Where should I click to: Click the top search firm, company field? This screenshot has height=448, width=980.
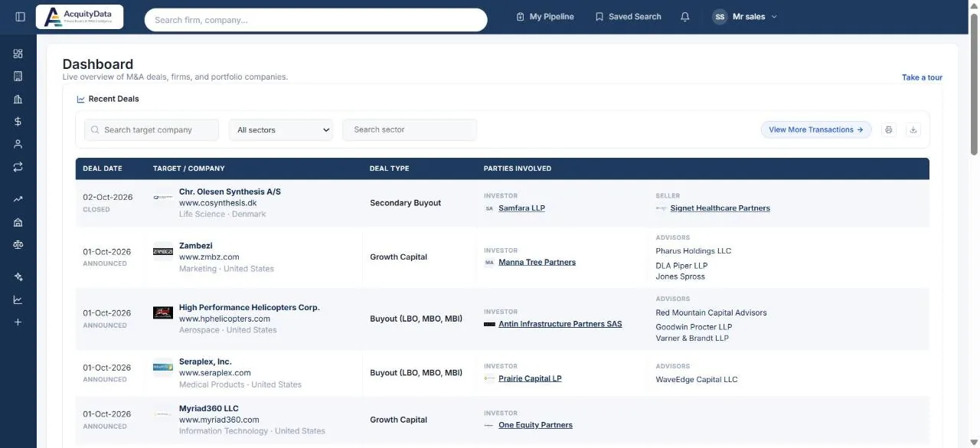pyautogui.click(x=316, y=20)
